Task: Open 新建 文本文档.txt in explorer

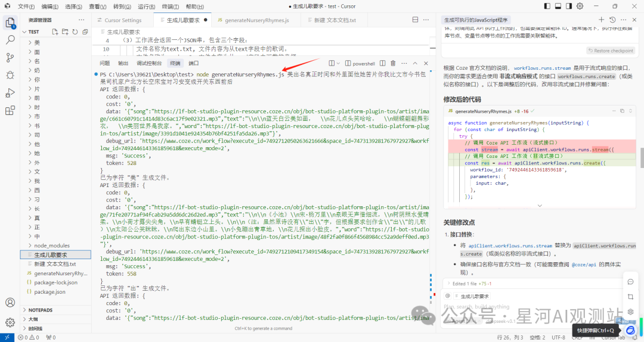Action: (55, 264)
